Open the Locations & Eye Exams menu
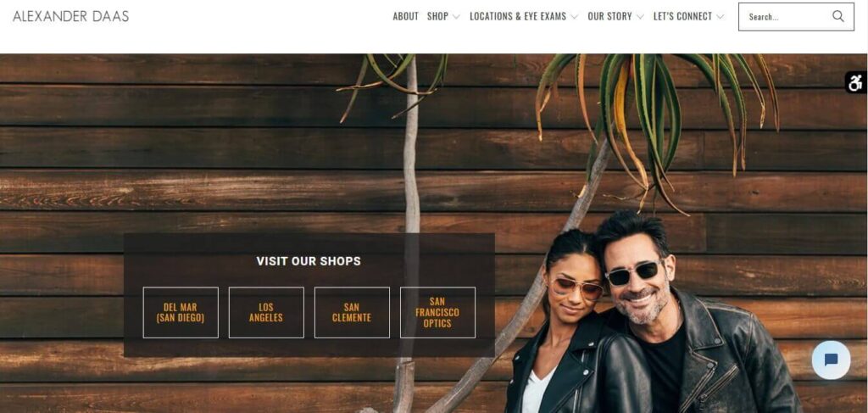This screenshot has width=868, height=413. point(518,17)
